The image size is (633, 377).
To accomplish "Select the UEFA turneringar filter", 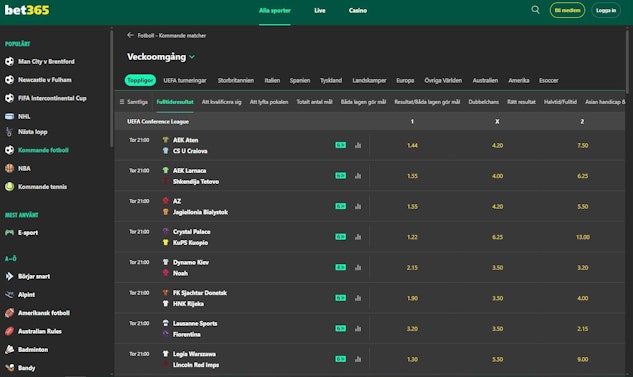I will point(184,80).
